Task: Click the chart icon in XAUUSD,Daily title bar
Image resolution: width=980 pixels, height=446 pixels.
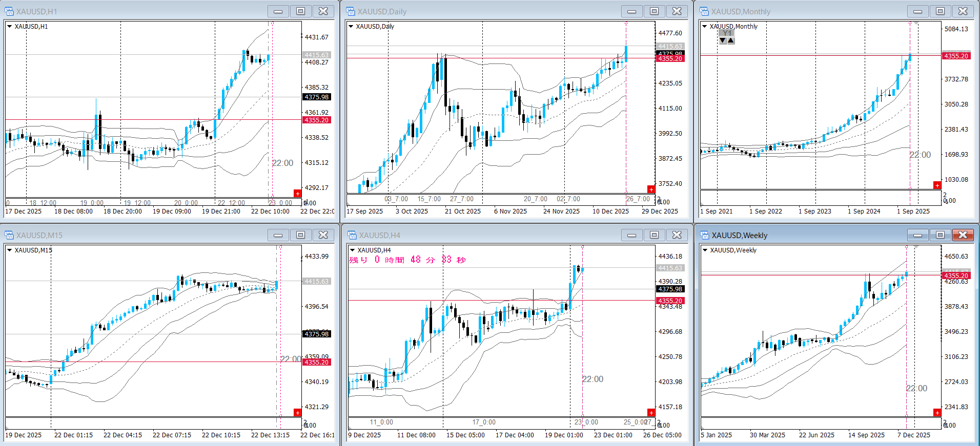Action: click(351, 11)
